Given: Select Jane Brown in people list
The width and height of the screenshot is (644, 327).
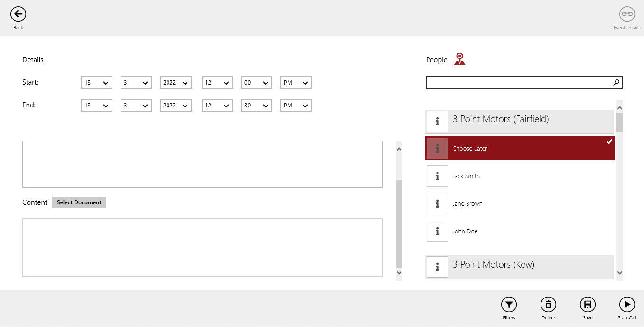Looking at the screenshot, I should coord(467,204).
